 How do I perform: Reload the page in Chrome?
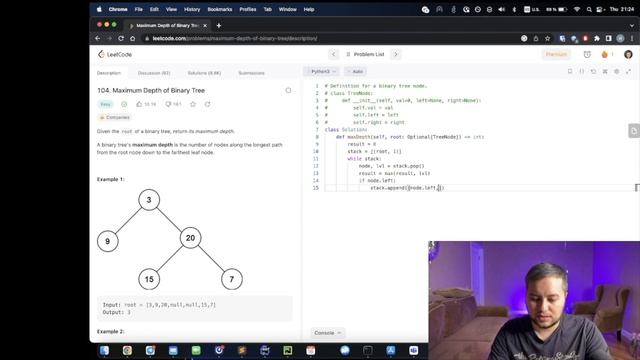point(121,38)
